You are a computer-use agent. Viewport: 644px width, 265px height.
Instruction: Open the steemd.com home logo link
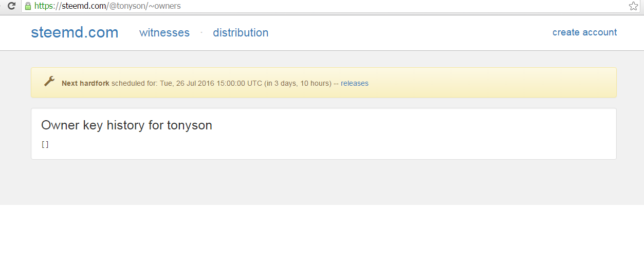75,32
